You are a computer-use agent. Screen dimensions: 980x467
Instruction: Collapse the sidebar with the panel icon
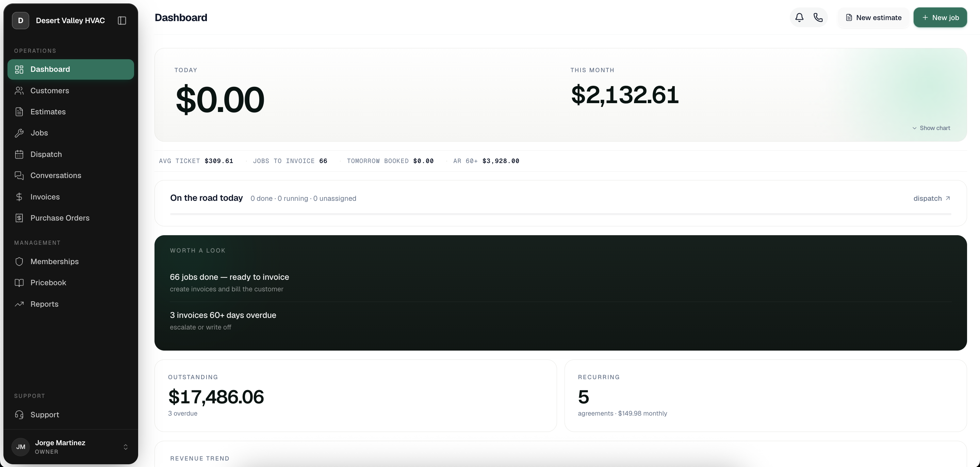[122, 20]
